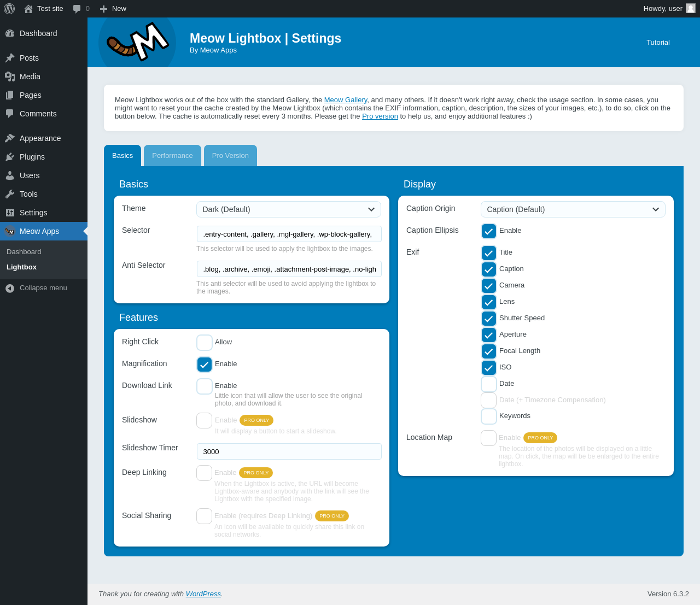The width and height of the screenshot is (700, 605).
Task: Uncheck the Exif Camera checkbox
Action: (489, 286)
